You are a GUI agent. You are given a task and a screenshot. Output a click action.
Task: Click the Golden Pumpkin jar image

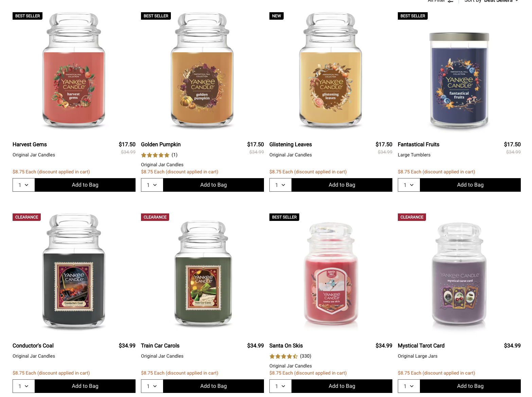202,71
